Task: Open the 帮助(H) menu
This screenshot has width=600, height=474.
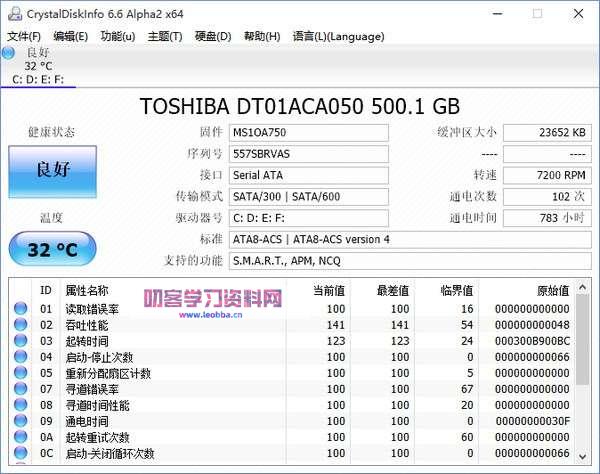Action: tap(262, 36)
